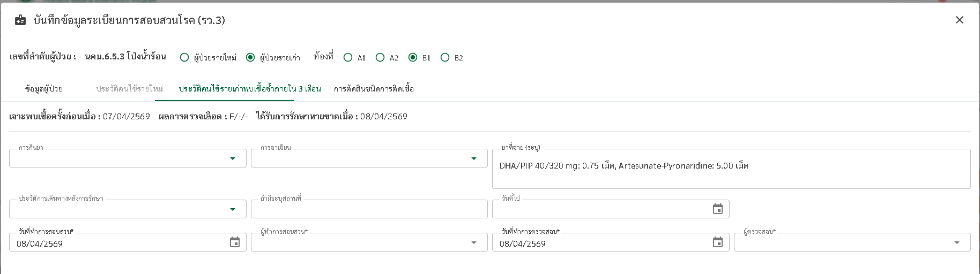The width and height of the screenshot is (980, 274).
Task: Click the medical kit icon in header
Action: coord(20,20)
